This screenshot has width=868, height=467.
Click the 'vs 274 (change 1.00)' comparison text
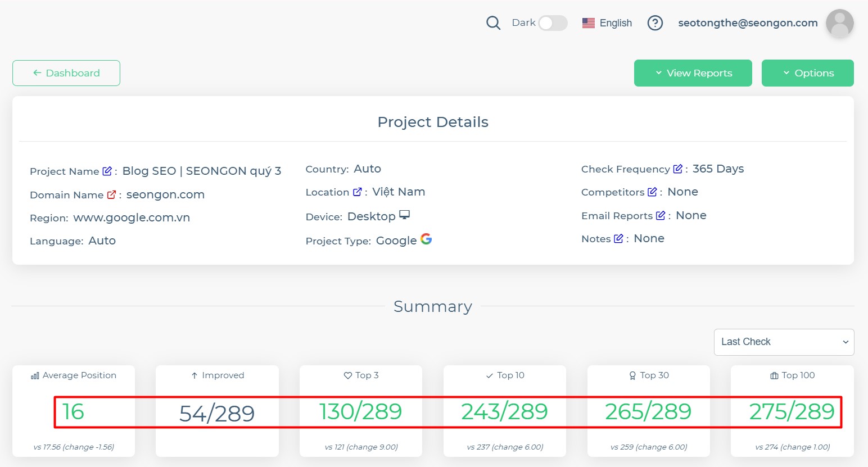[793, 447]
